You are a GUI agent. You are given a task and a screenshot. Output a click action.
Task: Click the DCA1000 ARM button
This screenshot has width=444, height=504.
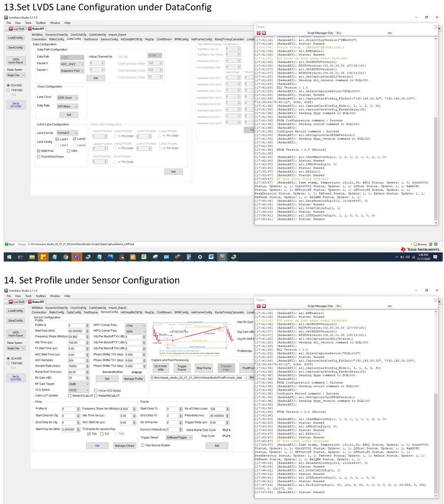[161, 367]
